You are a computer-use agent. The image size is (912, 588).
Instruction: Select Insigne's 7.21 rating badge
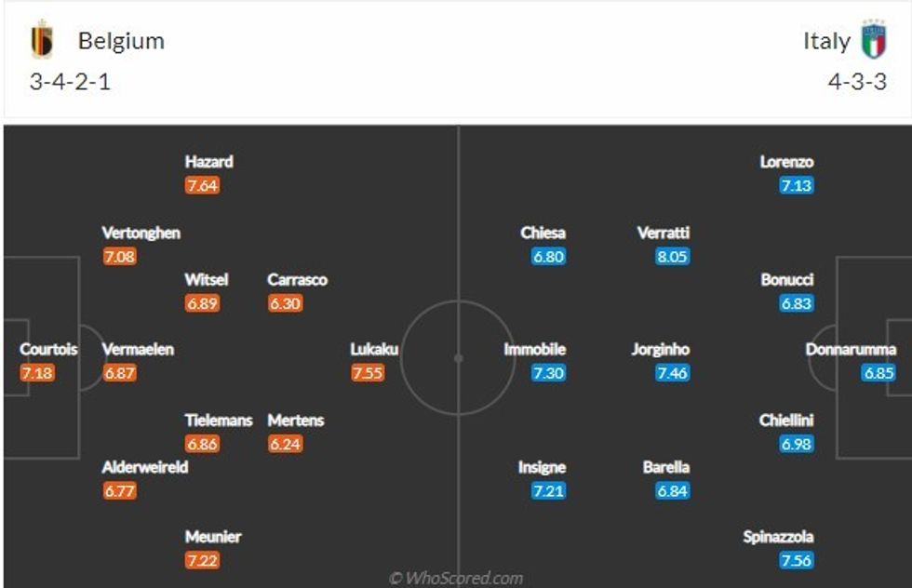pos(548,490)
